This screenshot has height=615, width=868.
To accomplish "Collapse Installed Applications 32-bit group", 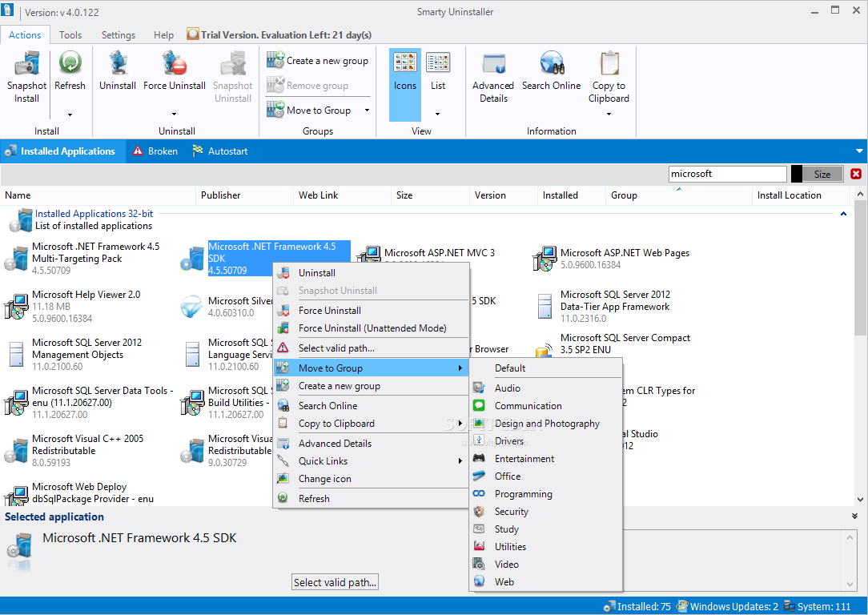I will click(844, 214).
